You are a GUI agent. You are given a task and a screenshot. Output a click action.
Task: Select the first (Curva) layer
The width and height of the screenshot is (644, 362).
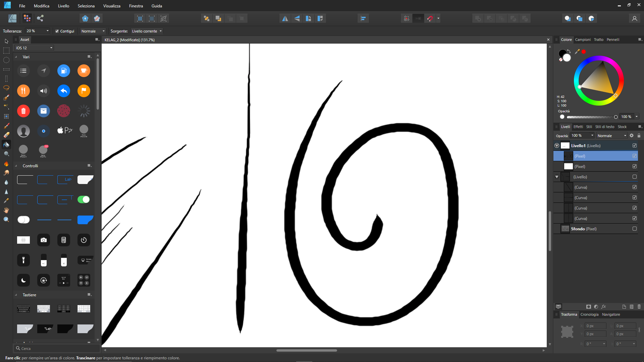click(581, 187)
